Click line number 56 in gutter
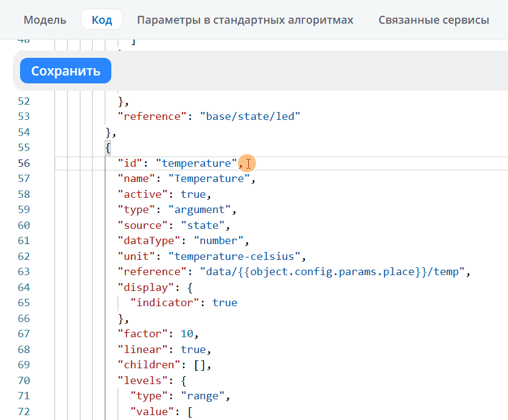 pyautogui.click(x=24, y=163)
